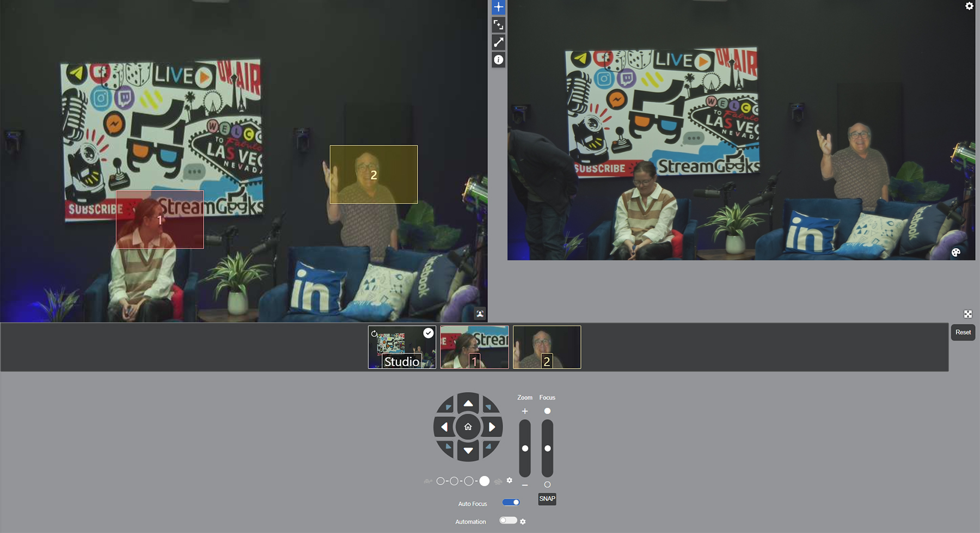Click the minus zoom-out icon
The height and width of the screenshot is (533, 980).
(525, 485)
